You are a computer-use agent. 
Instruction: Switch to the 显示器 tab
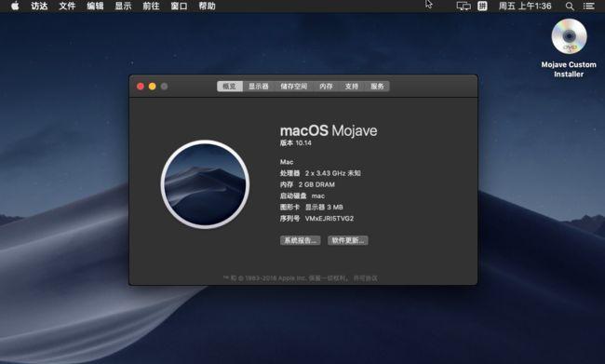click(258, 86)
